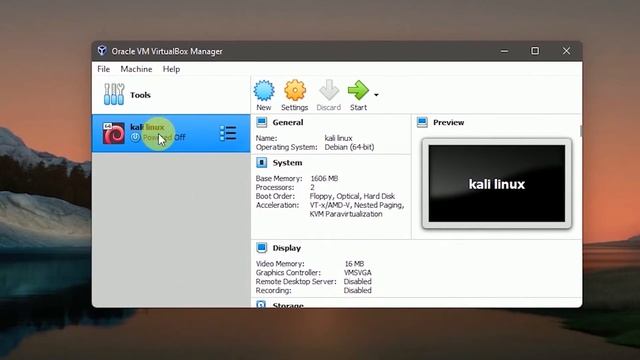The image size is (640, 360).
Task: Click the Discard arrow icon
Action: click(329, 90)
